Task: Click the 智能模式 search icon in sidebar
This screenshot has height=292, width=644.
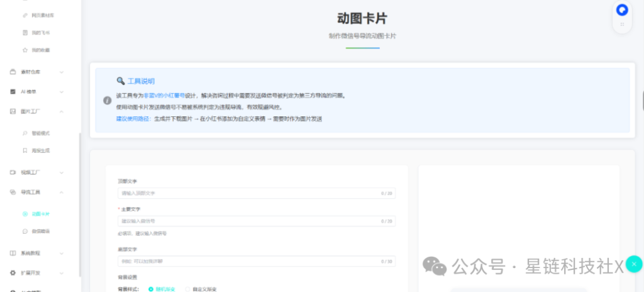Action: click(x=25, y=133)
